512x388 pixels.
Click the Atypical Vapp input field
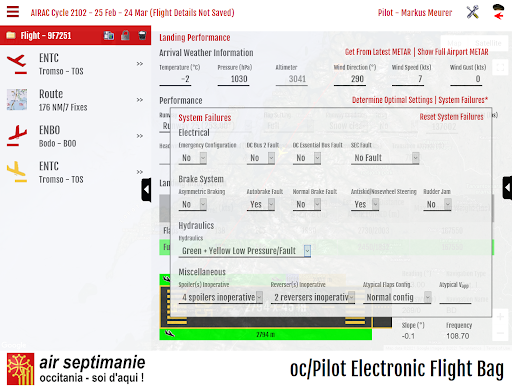coord(455,297)
